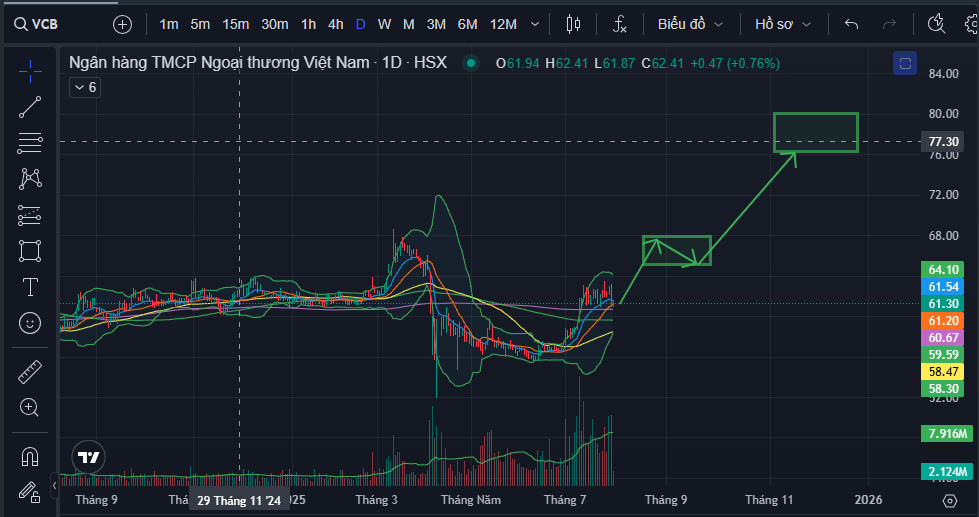Select the Fibonacci retracement tool
Image resolution: width=979 pixels, height=517 pixels.
[x=30, y=143]
